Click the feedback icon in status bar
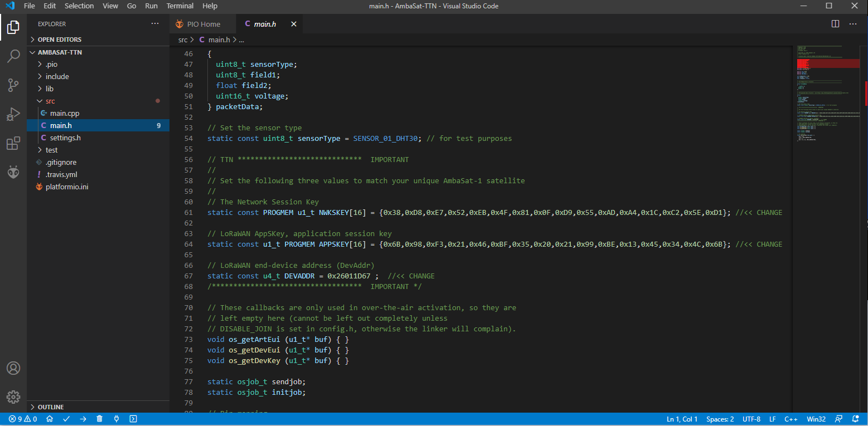This screenshot has height=426, width=868. click(x=840, y=419)
